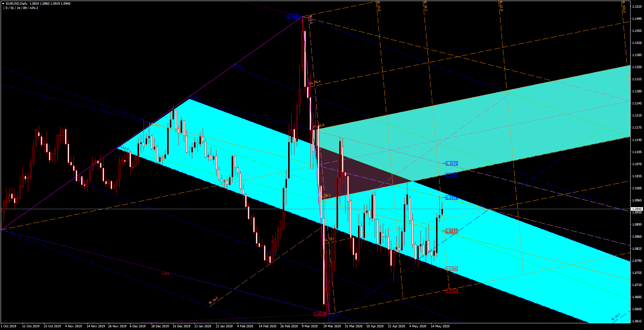The width and height of the screenshot is (644, 330).
Task: Click the 19 Mar 2020 date label
Action: [332, 326]
